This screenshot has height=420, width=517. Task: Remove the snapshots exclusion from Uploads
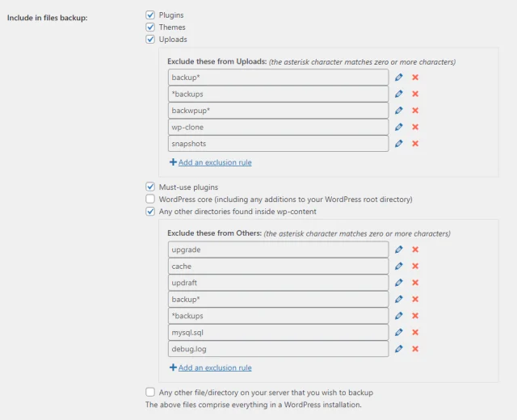[x=415, y=144]
